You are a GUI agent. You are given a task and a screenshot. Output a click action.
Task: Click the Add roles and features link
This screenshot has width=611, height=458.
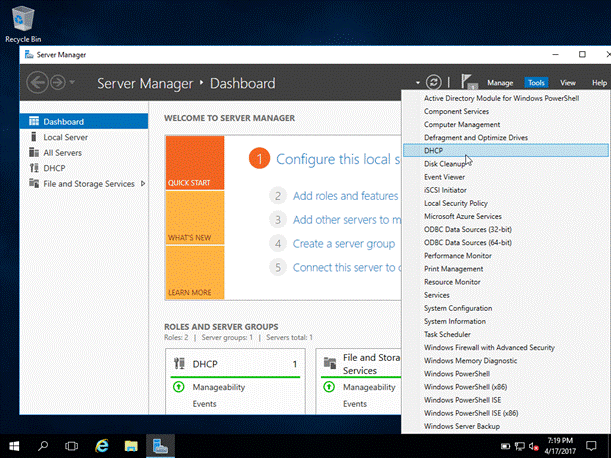(x=345, y=195)
